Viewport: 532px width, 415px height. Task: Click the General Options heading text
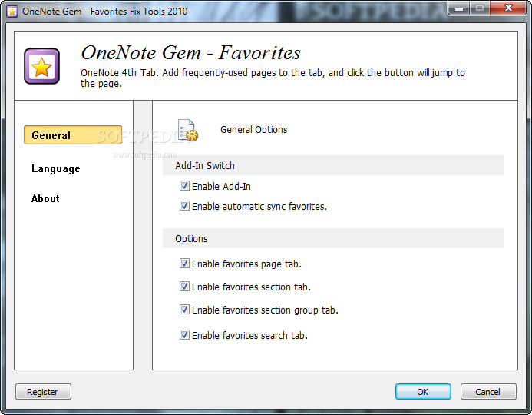pyautogui.click(x=254, y=130)
